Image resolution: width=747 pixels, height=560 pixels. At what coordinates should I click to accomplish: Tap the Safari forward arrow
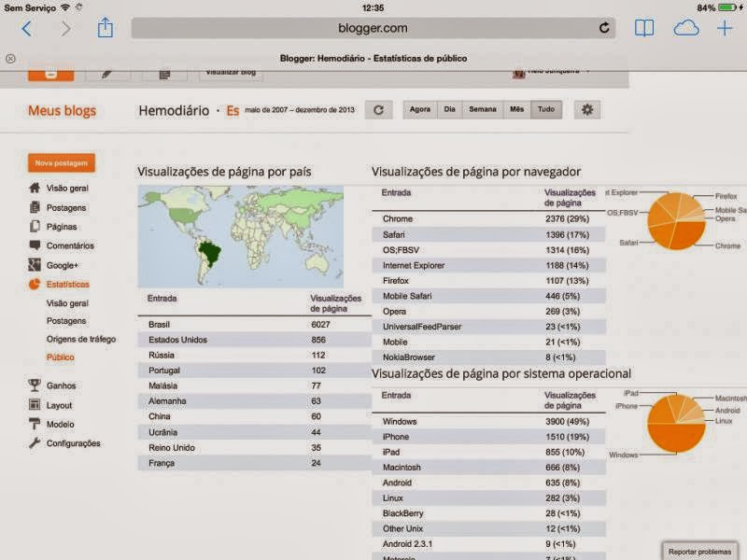(x=65, y=29)
